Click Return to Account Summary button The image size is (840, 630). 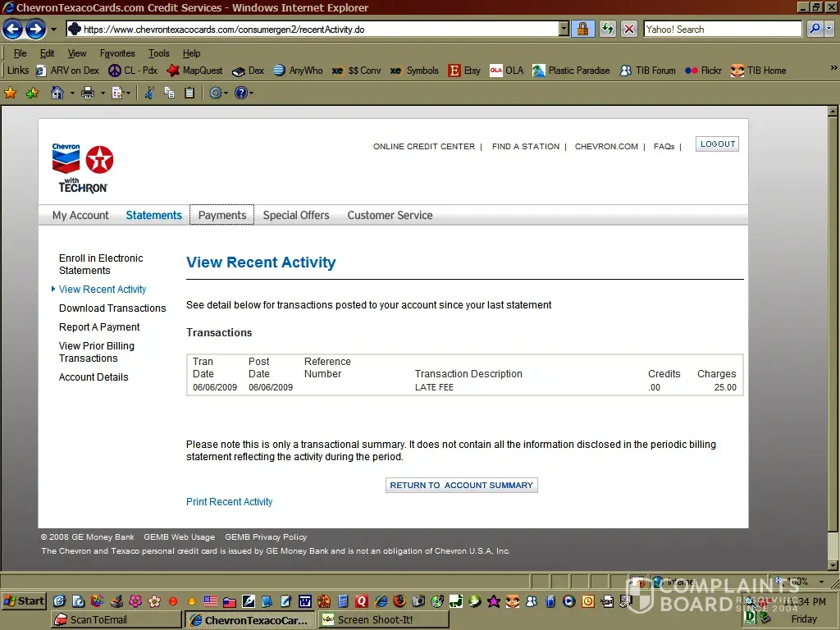[x=461, y=485]
